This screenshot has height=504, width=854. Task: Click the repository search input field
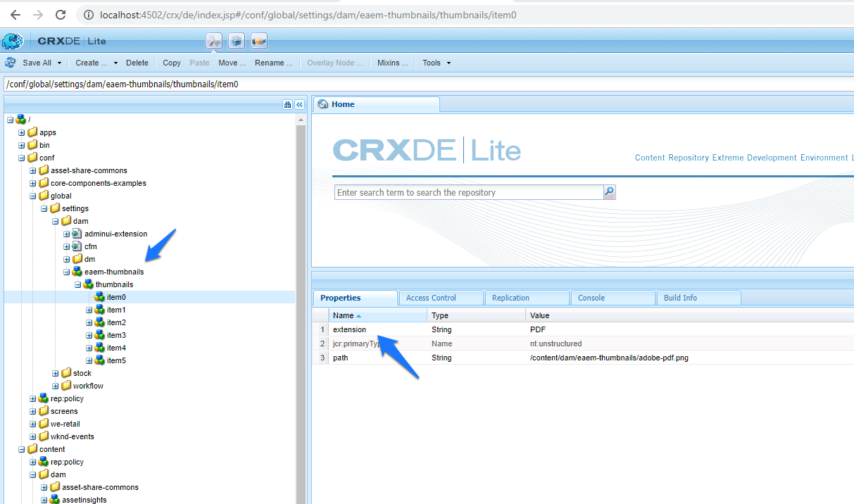[468, 192]
